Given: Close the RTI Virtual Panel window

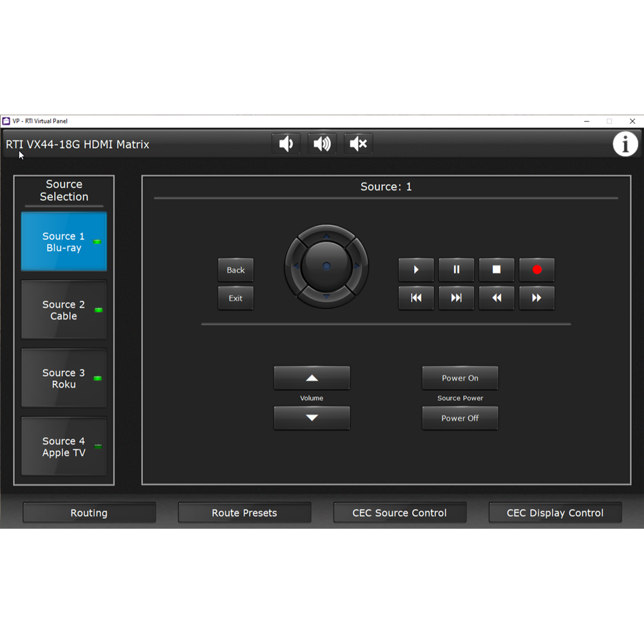Looking at the screenshot, I should point(632,121).
